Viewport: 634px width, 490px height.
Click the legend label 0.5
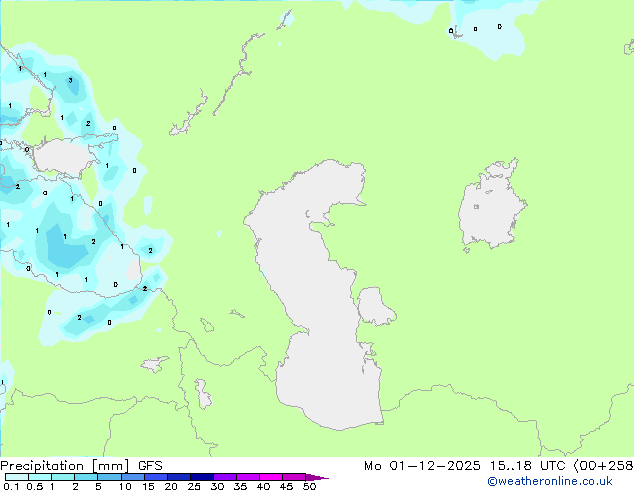[x=35, y=486]
